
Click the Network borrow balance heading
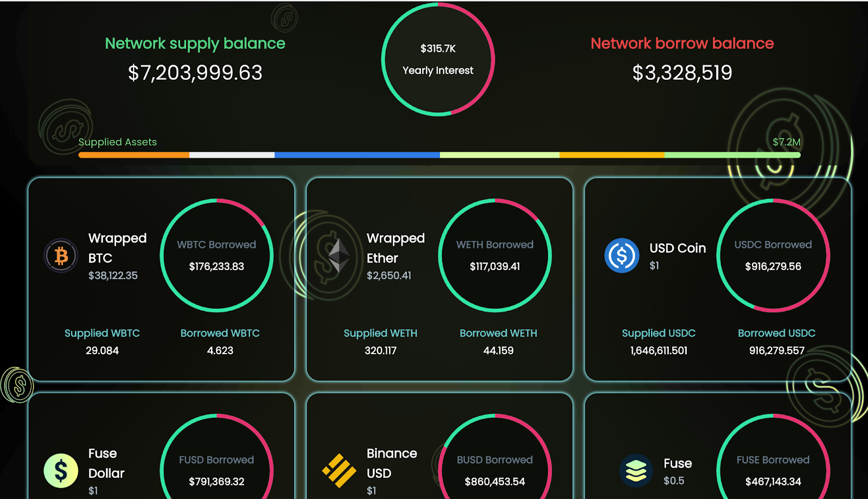pyautogui.click(x=682, y=43)
